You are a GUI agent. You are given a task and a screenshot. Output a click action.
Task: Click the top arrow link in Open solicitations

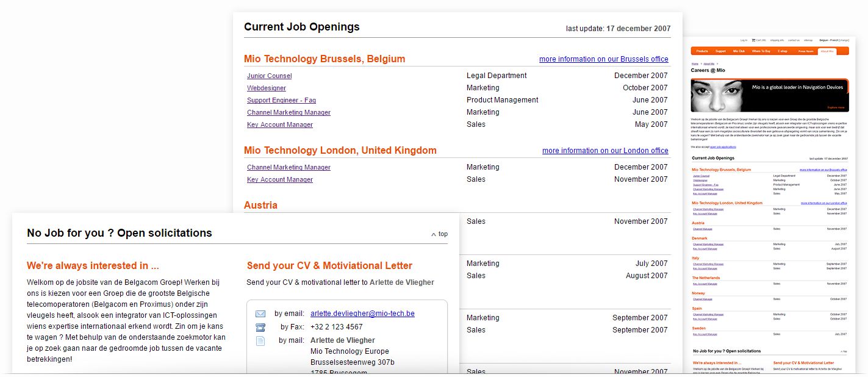[x=439, y=234]
